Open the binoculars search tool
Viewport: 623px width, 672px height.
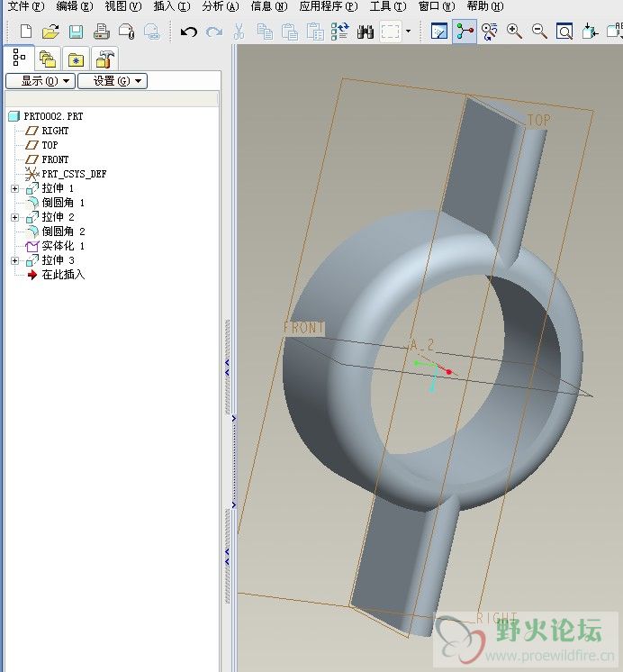click(365, 32)
